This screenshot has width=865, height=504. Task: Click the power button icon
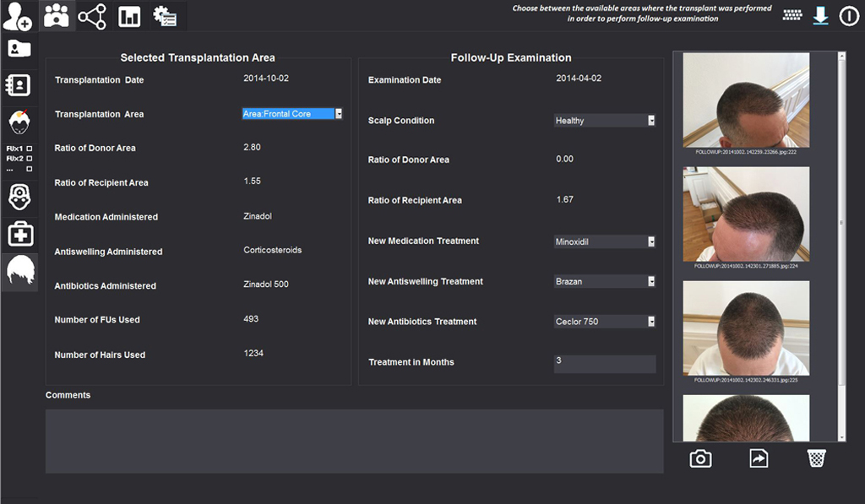848,16
